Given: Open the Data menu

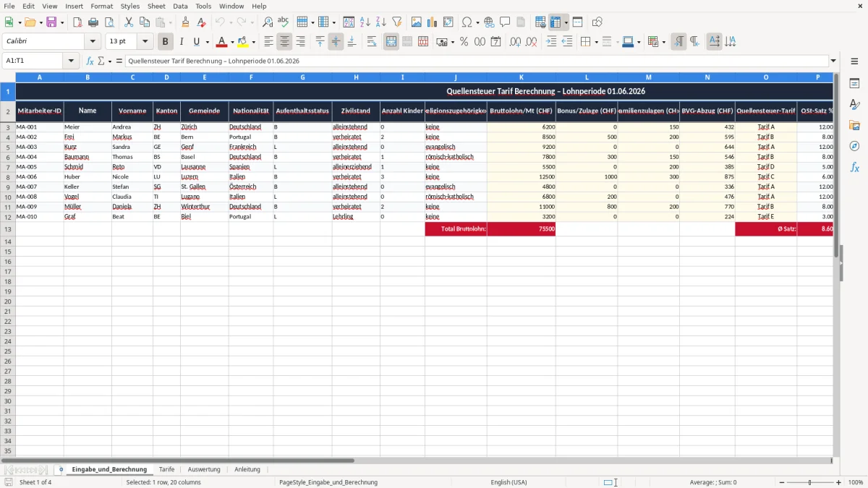Looking at the screenshot, I should pos(180,6).
